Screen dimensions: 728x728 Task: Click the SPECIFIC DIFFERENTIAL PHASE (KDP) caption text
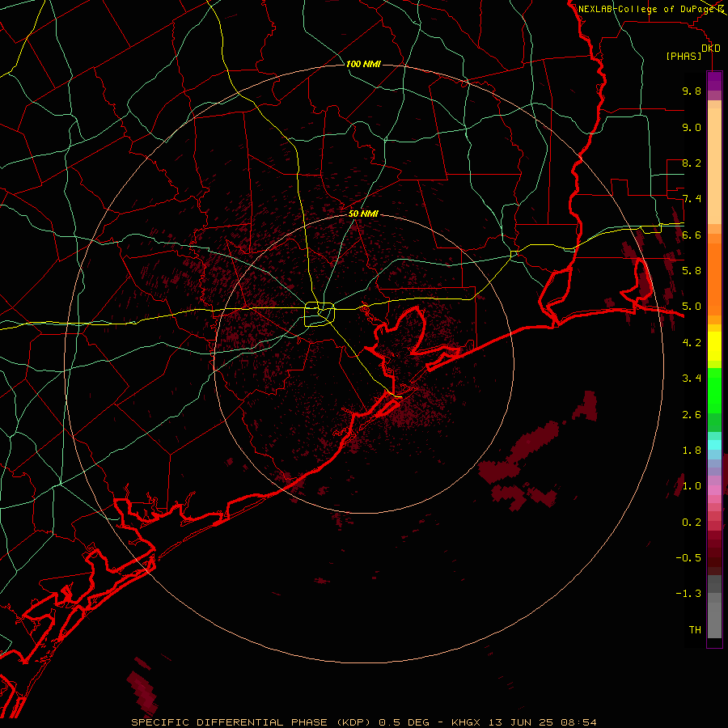(x=252, y=722)
